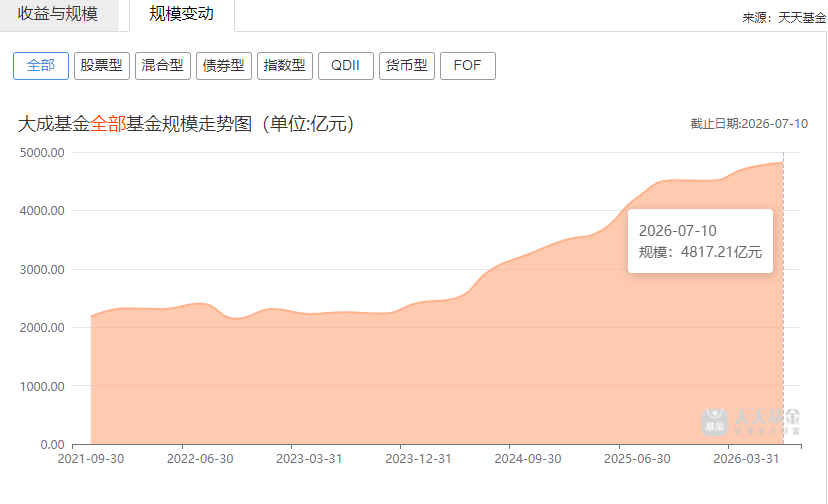Filter by 指数型 funds
Image resolution: width=828 pixels, height=504 pixels.
pos(285,66)
